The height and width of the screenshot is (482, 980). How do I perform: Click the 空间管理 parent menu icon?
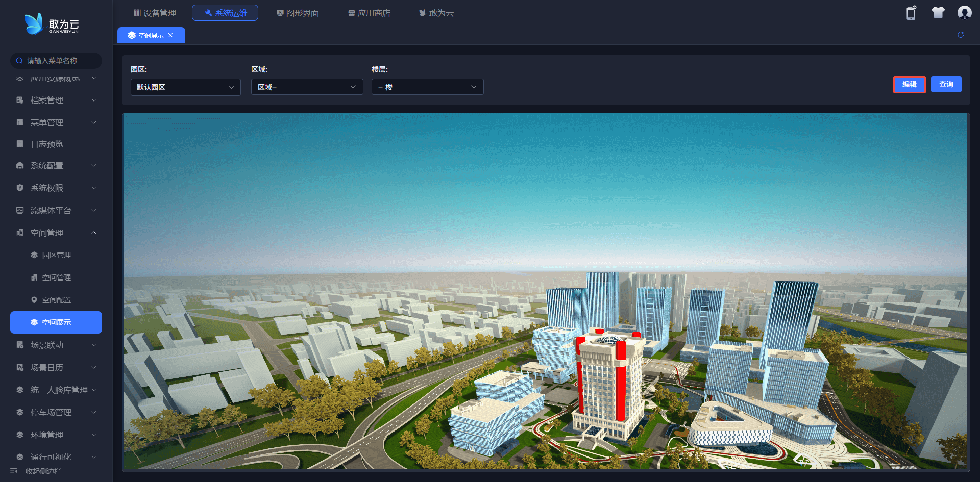[x=20, y=233]
